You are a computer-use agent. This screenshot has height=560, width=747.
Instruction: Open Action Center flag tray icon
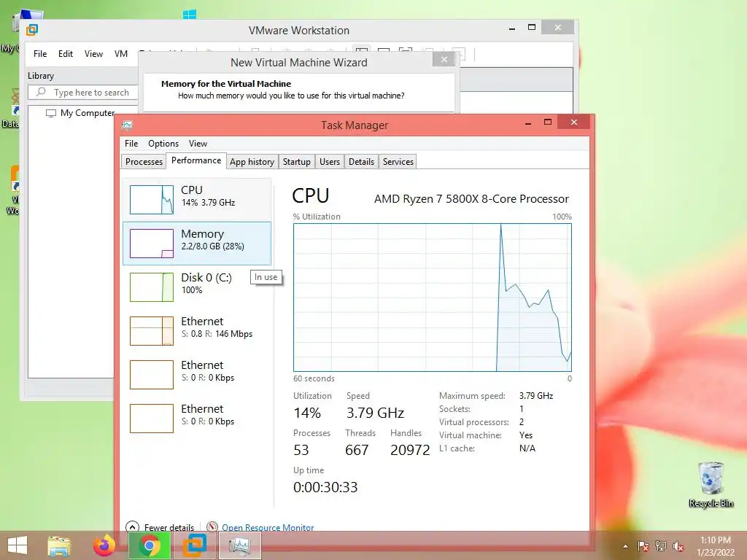(643, 546)
